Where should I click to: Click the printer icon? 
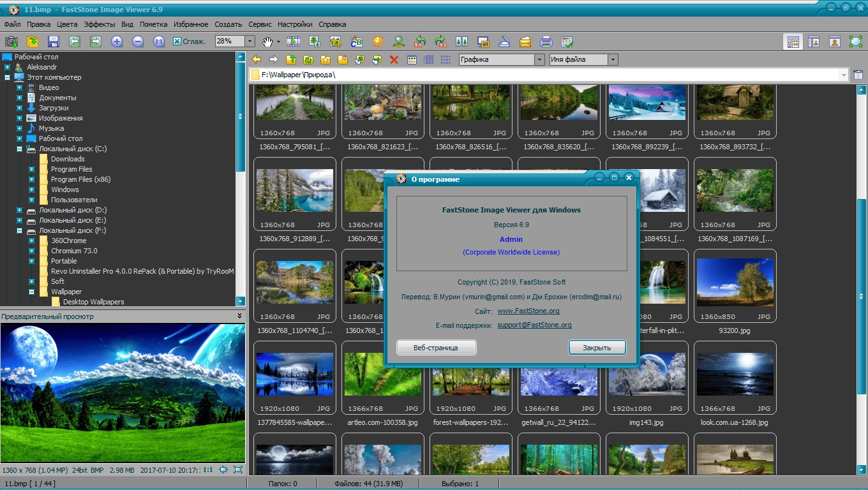point(546,41)
